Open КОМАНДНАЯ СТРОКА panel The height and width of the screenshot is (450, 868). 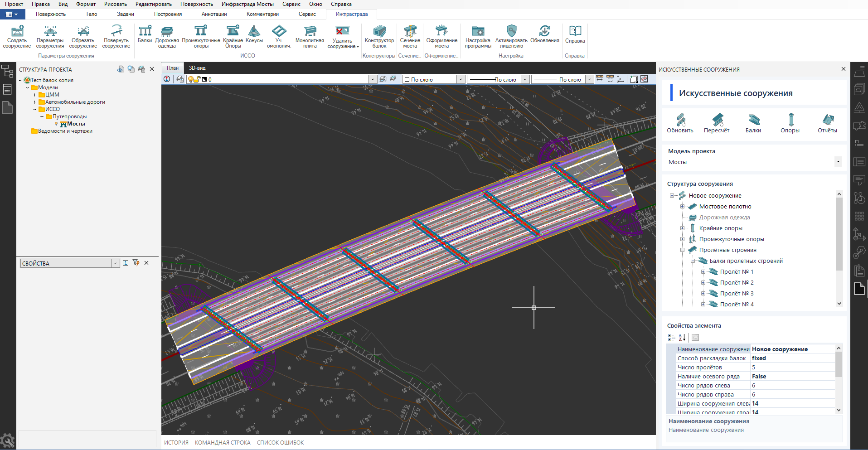[223, 443]
